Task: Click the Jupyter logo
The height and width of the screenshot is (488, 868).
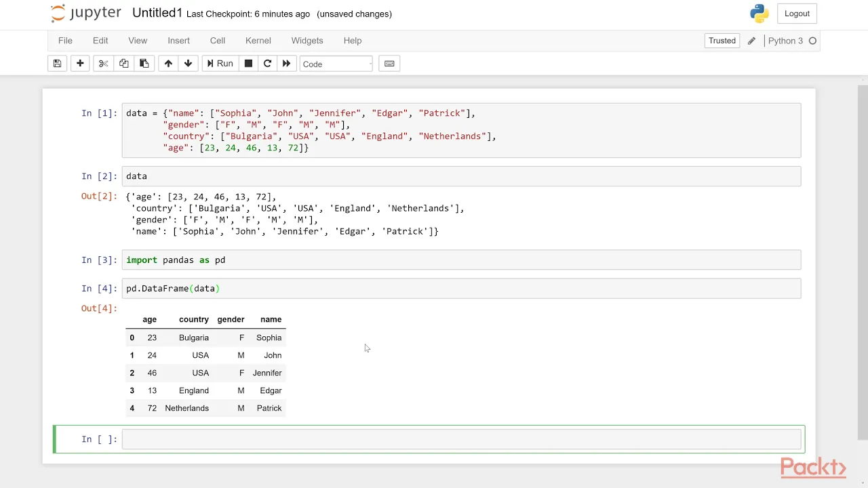Action: (86, 14)
